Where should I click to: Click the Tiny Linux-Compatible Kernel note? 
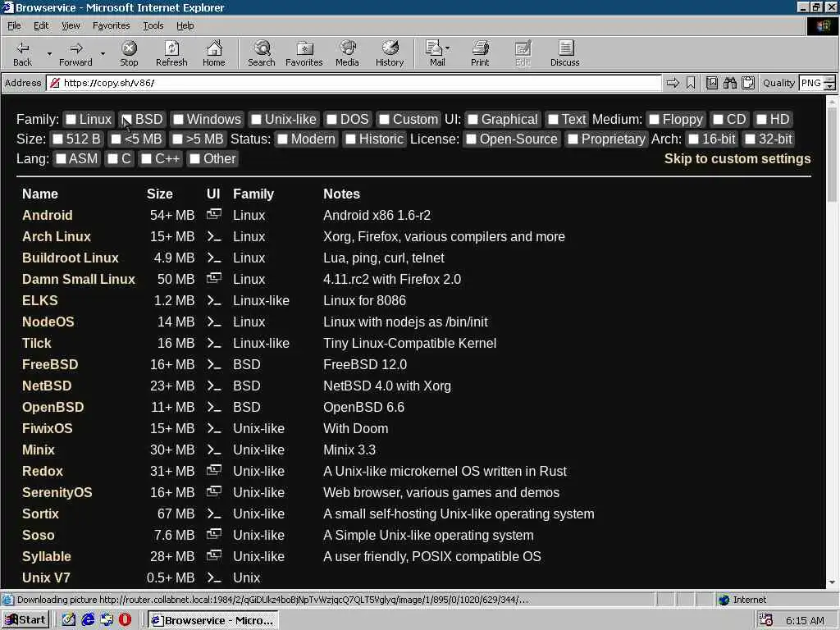(410, 343)
